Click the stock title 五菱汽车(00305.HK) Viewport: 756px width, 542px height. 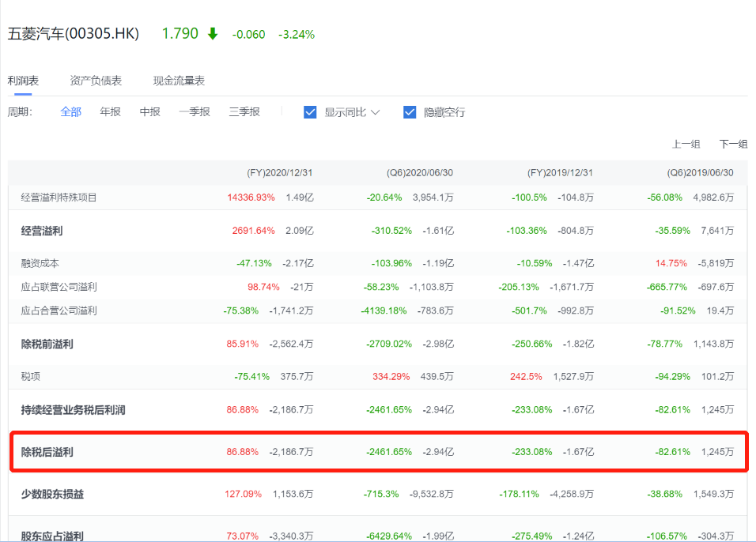(74, 34)
